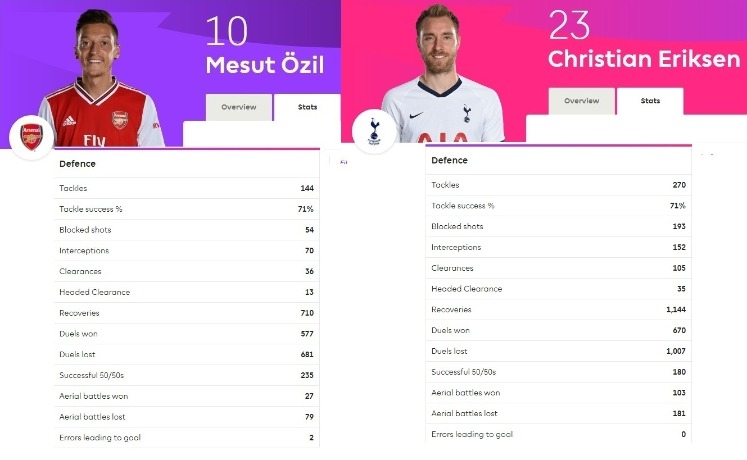Click Özil's Errors leading to goal row

(186, 438)
